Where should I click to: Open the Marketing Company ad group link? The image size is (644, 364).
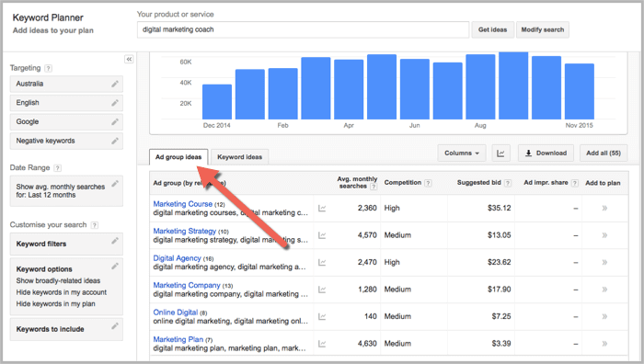[187, 285]
